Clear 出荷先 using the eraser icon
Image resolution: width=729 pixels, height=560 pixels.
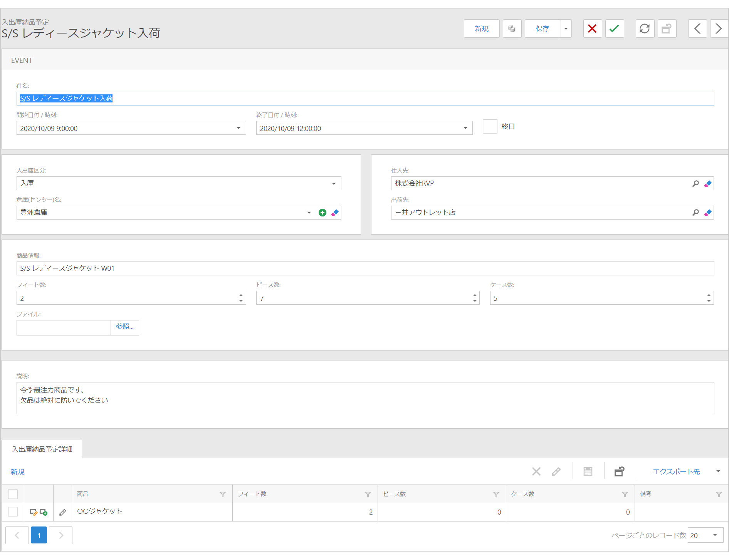point(708,212)
